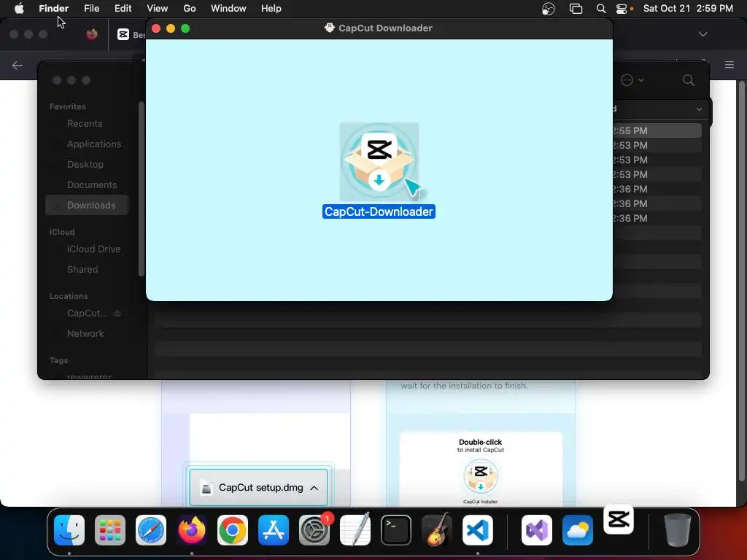Select Desktop in Finder sidebar
The image size is (747, 560).
(x=85, y=165)
